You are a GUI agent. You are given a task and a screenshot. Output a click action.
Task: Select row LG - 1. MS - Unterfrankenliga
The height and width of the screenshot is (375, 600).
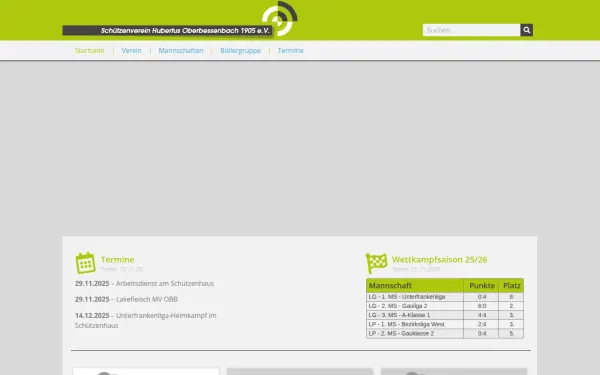click(445, 297)
